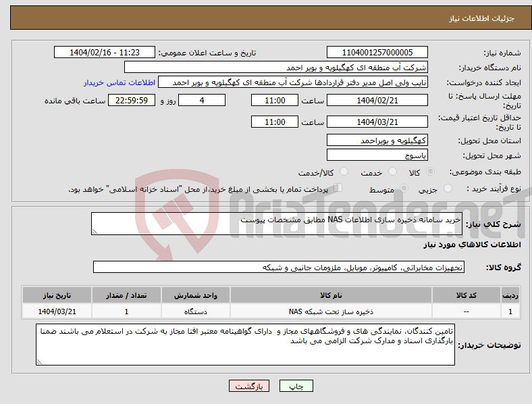Open the اطلاعات تماس خریدار link
Screen dimensions: 532x404
click(119, 82)
